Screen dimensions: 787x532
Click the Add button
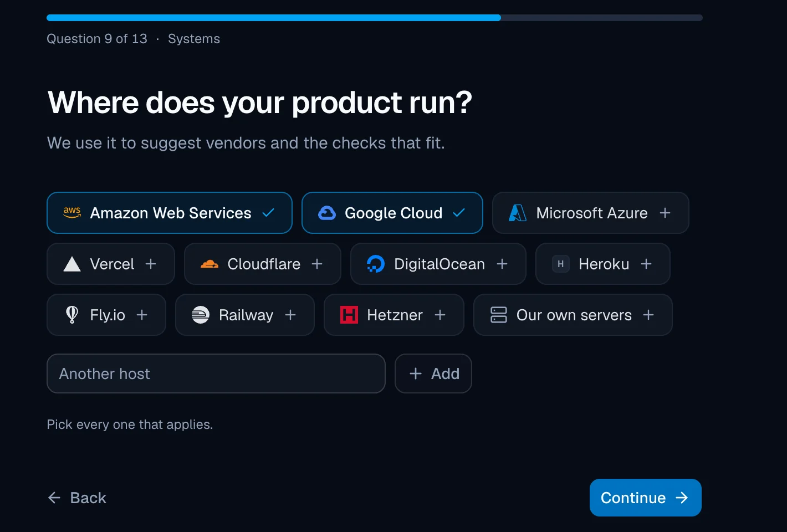[x=433, y=374]
